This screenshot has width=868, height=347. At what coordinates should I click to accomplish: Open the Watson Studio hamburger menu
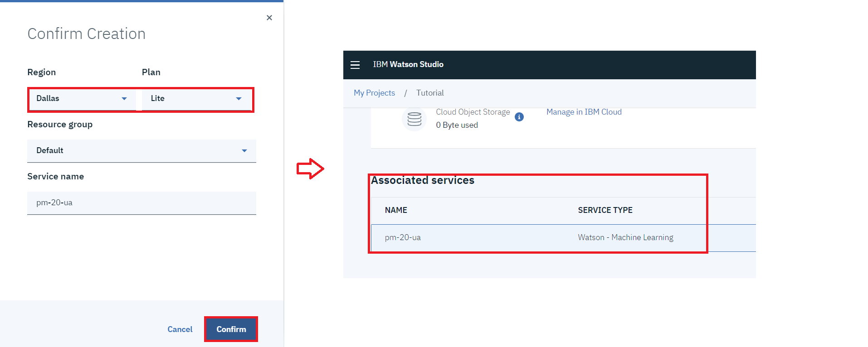[355, 65]
